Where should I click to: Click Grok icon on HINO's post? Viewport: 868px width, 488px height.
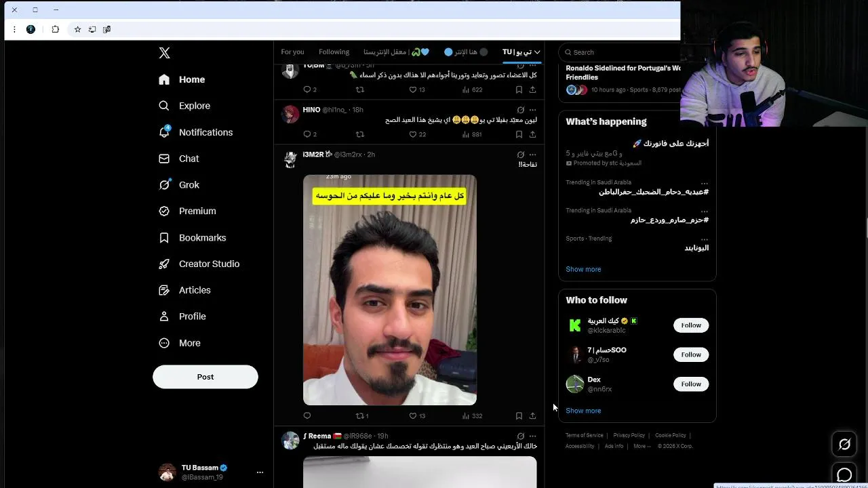tap(520, 110)
